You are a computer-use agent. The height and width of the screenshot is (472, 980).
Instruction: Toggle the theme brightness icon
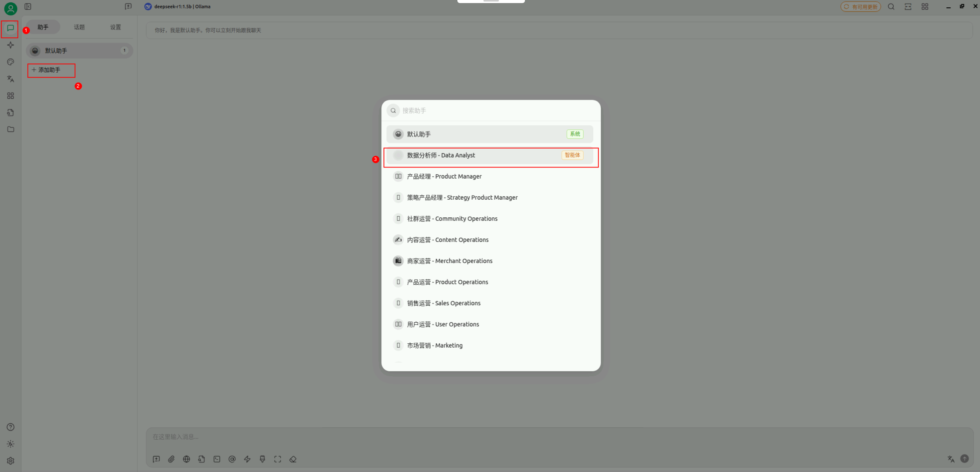coord(10,444)
